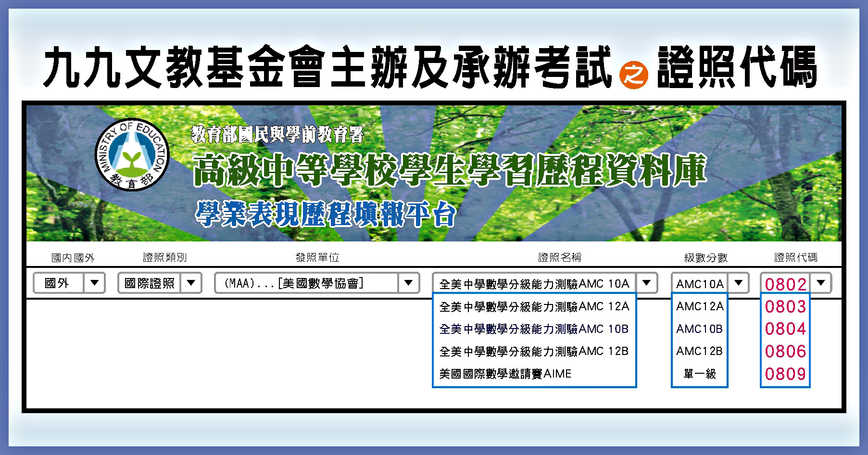
Task: Open the 證照代碼 dropdown arrow
Action: [x=821, y=283]
